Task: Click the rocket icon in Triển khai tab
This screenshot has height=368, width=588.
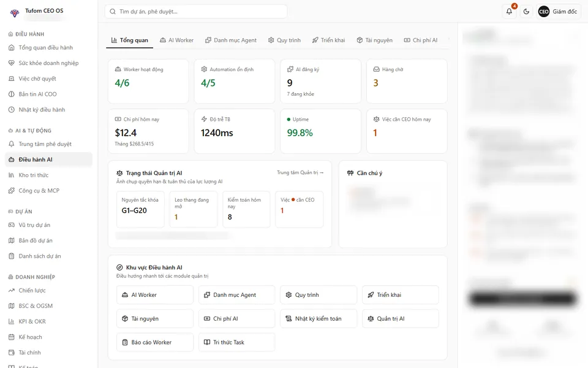Action: click(315, 40)
